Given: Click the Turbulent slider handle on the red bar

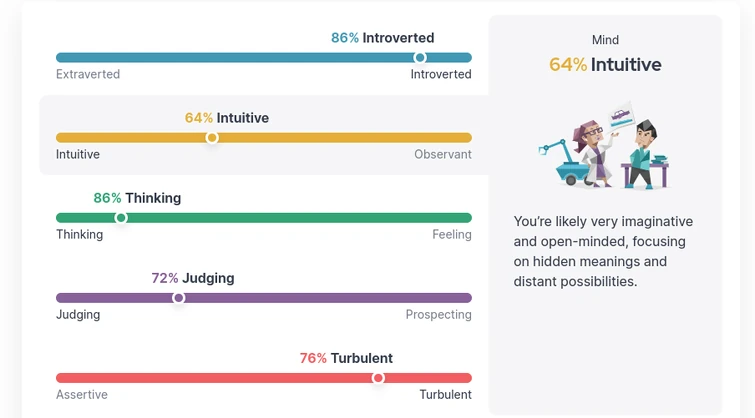Looking at the screenshot, I should point(378,378).
